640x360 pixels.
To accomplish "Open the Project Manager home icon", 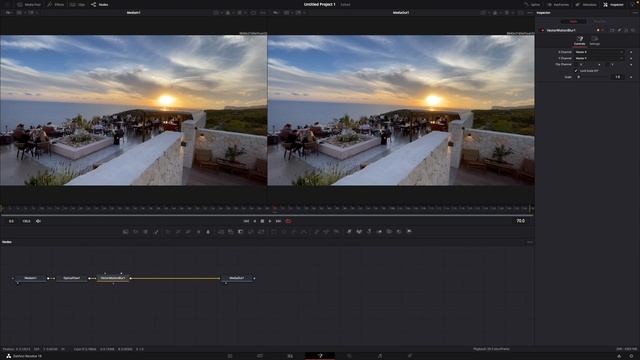I will click(619, 356).
